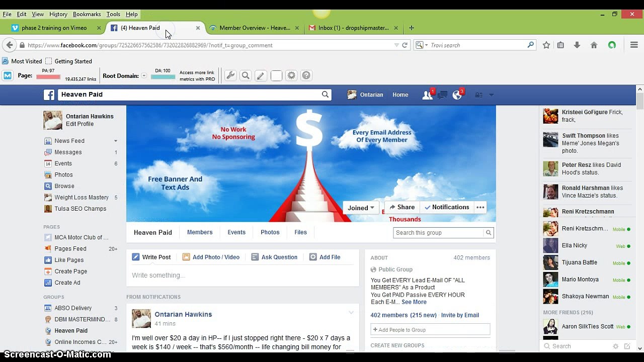Click search icon in group search box
Screen dimensions: 644x362
click(x=488, y=233)
